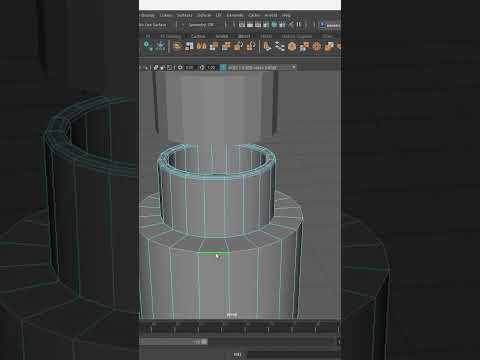480x360 pixels.
Task: Open the Generate menu
Action: coord(235,15)
